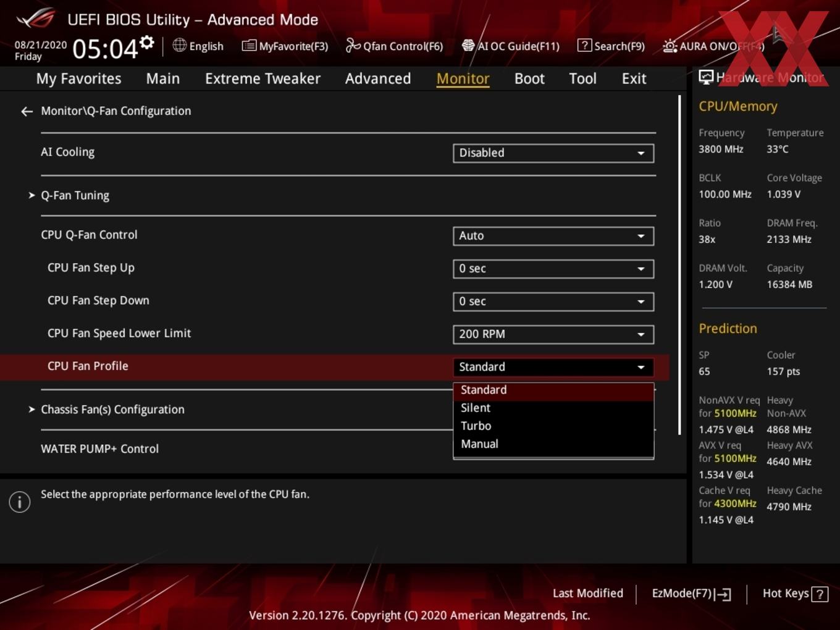
Task: Click Last Modified button
Action: click(587, 594)
